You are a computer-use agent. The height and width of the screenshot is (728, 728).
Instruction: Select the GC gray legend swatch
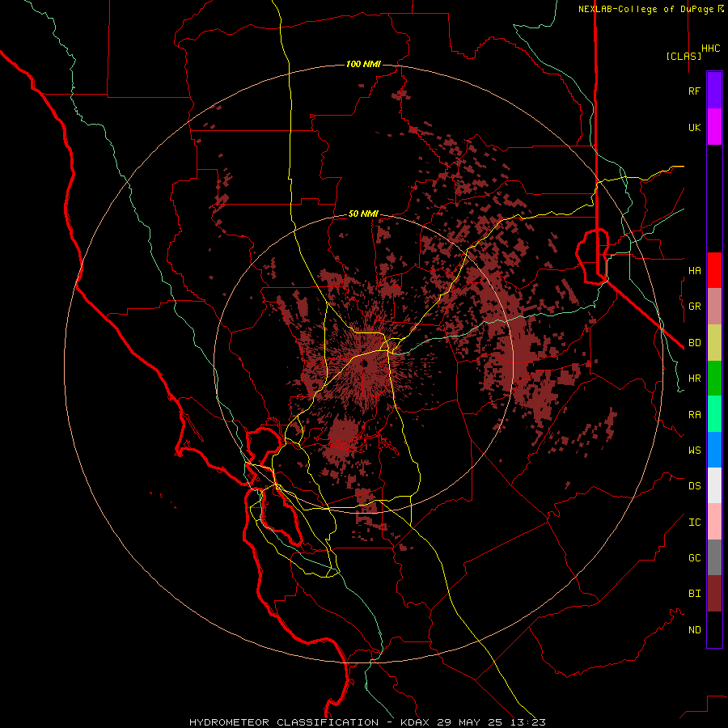pyautogui.click(x=714, y=557)
